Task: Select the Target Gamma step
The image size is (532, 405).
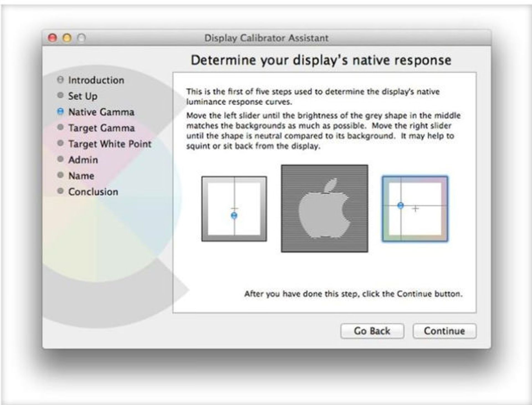Action: 96,128
